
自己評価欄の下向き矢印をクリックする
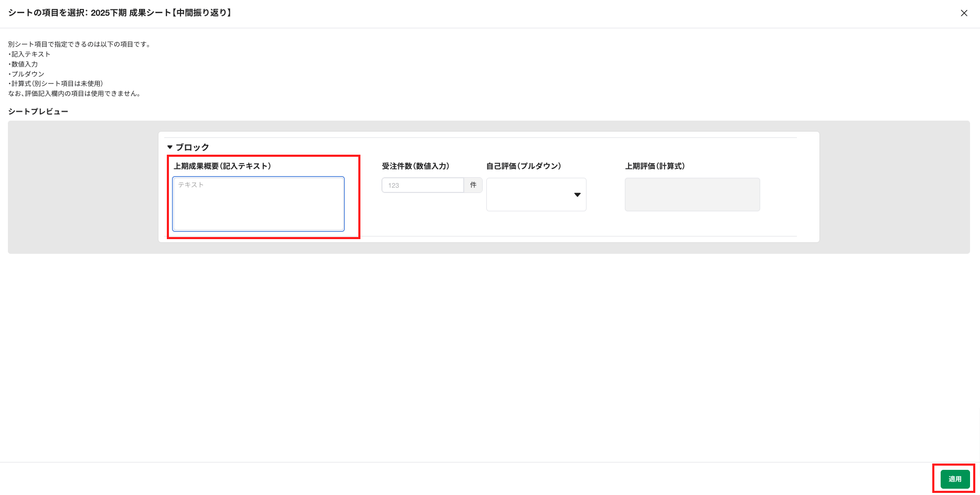577,195
